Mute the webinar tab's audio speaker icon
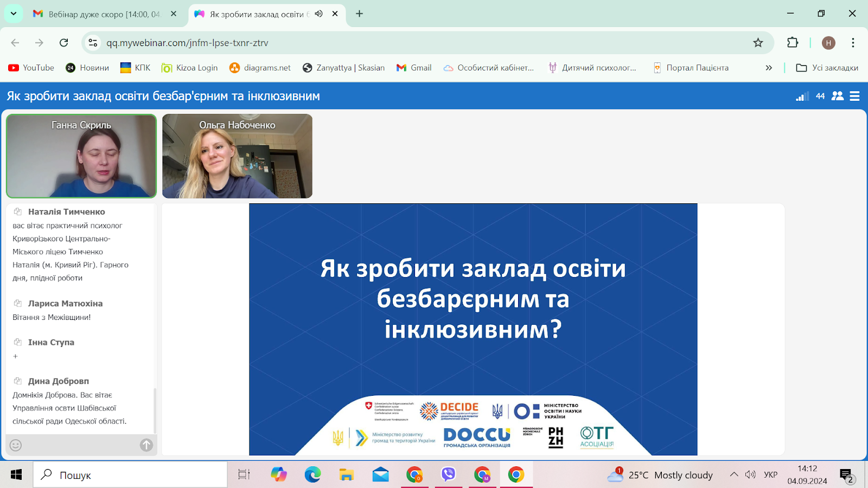The width and height of the screenshot is (868, 488). [318, 14]
